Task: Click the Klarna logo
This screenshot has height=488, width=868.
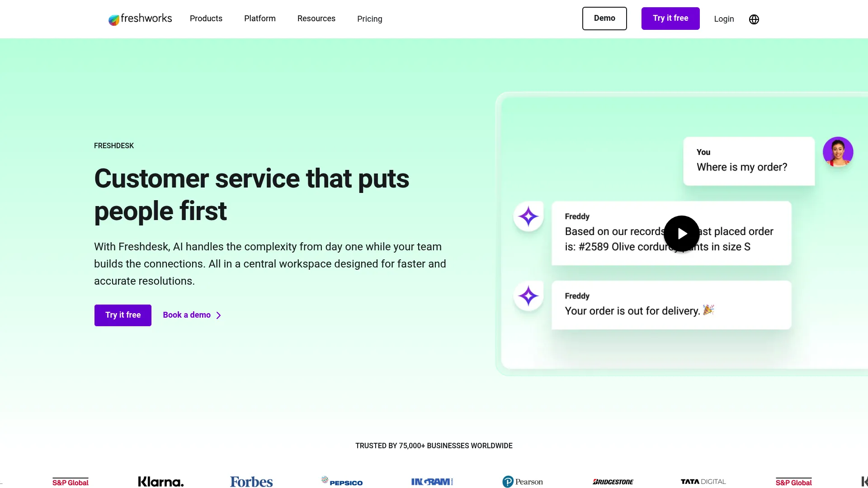Action: [160, 482]
